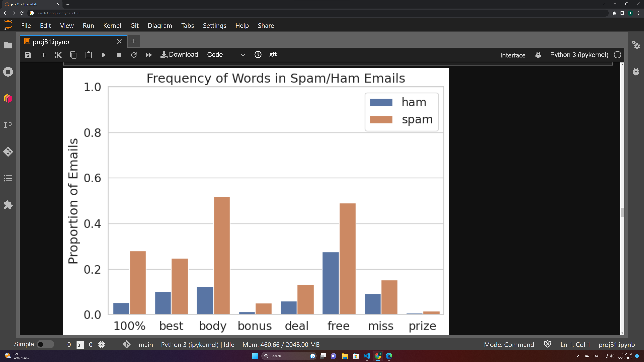
Task: Click the kernel status circle indicator
Action: click(x=617, y=55)
